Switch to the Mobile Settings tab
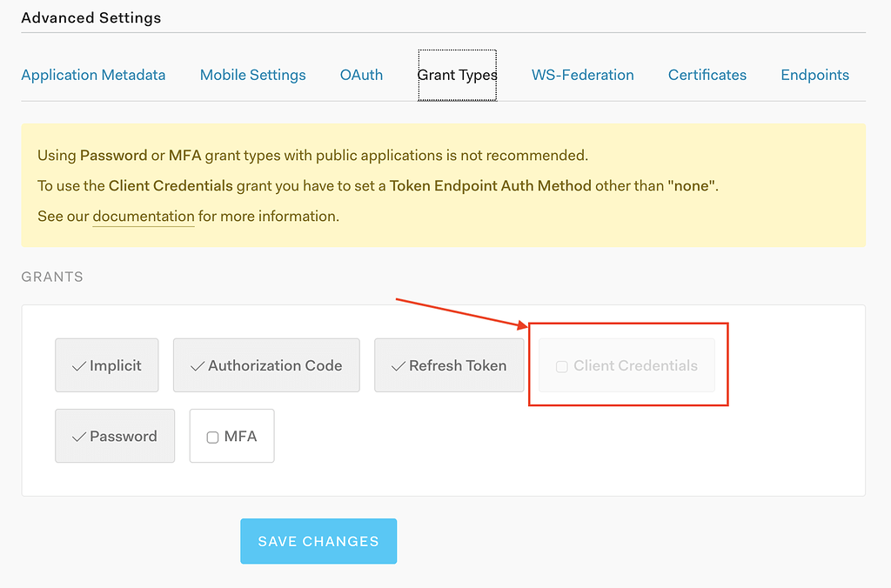This screenshot has height=588, width=891. [252, 75]
